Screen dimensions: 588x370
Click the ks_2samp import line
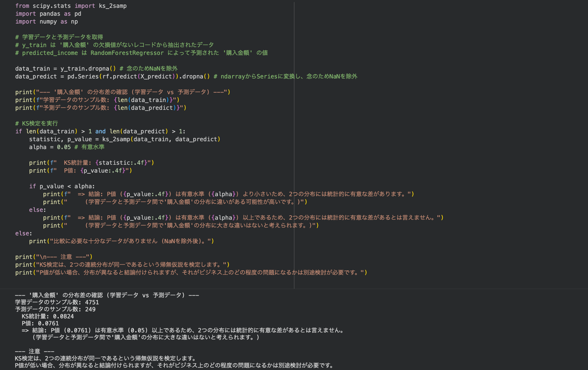(71, 6)
